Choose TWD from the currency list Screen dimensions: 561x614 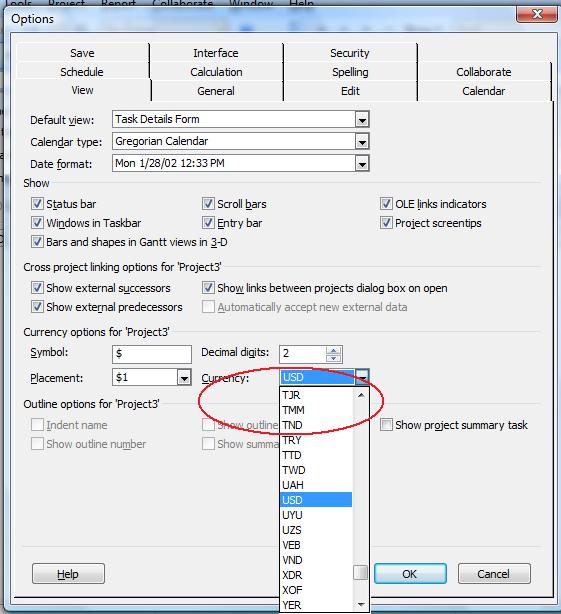[316, 470]
